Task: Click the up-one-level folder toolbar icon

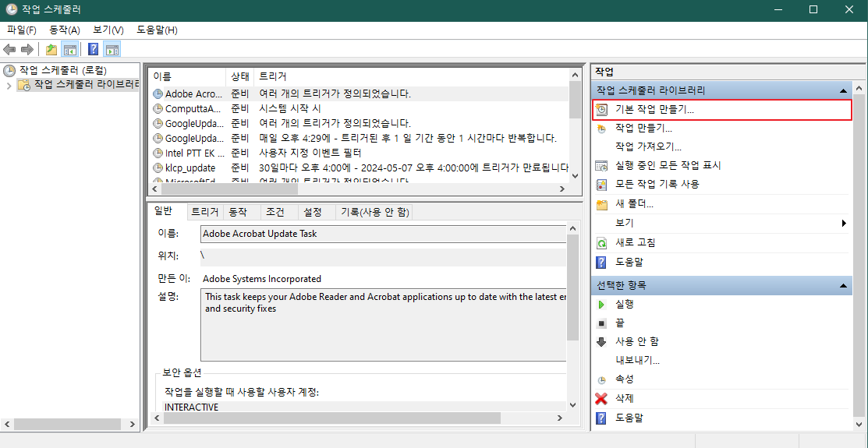Action: click(51, 50)
